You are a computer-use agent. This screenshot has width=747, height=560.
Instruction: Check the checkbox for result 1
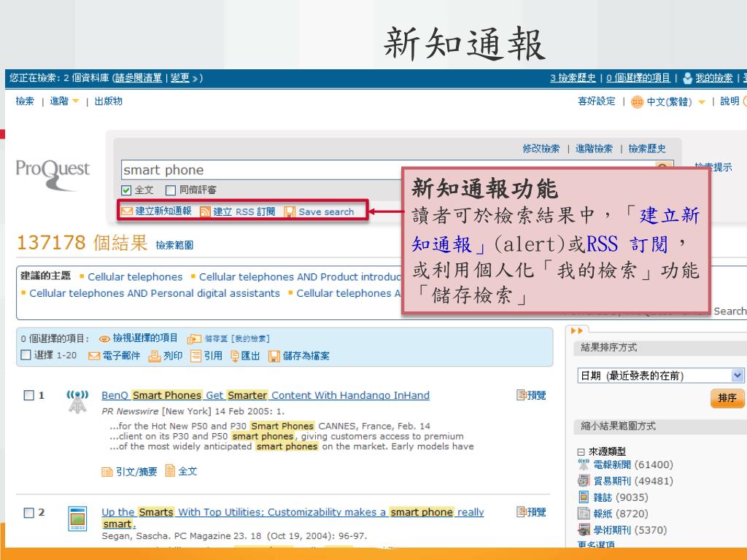click(x=28, y=395)
